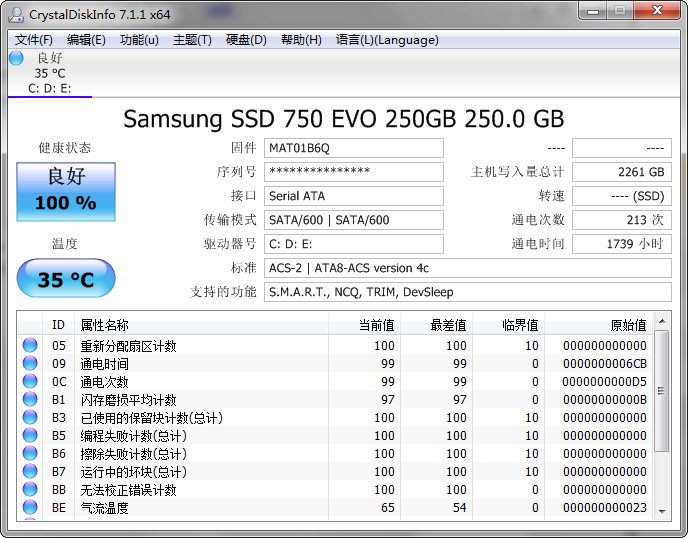Open the 硬盘(D) menu
688x538 pixels.
(246, 40)
